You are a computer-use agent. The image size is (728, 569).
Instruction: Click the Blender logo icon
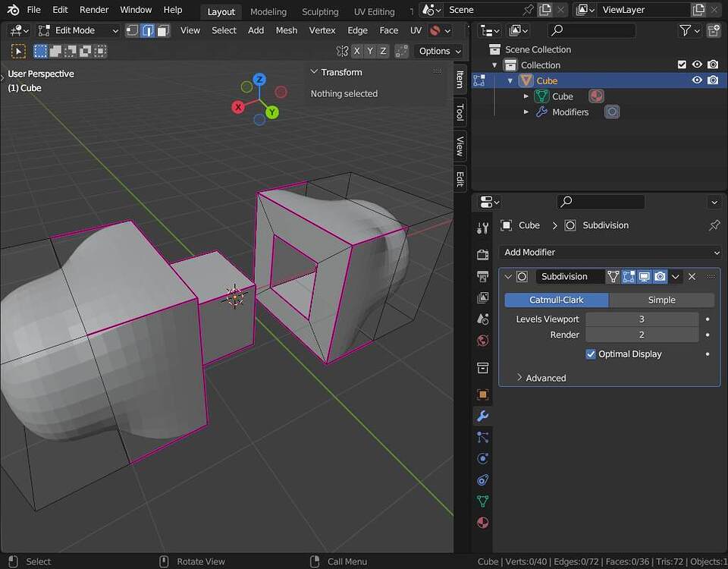13,10
